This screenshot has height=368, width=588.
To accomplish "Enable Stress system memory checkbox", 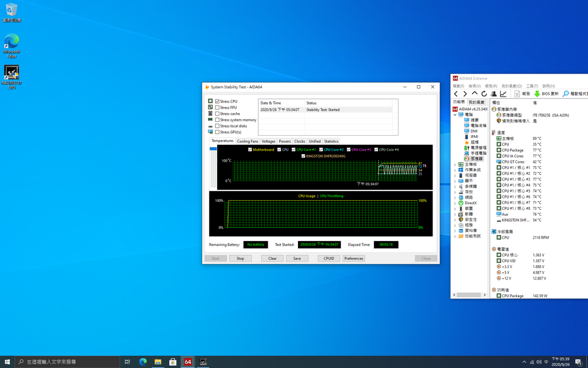I will (x=217, y=120).
